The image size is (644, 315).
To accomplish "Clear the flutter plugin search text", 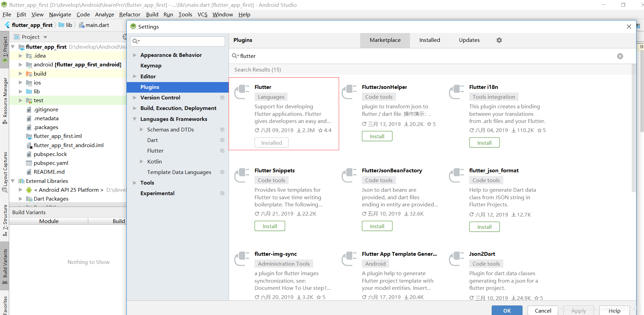I will [620, 56].
